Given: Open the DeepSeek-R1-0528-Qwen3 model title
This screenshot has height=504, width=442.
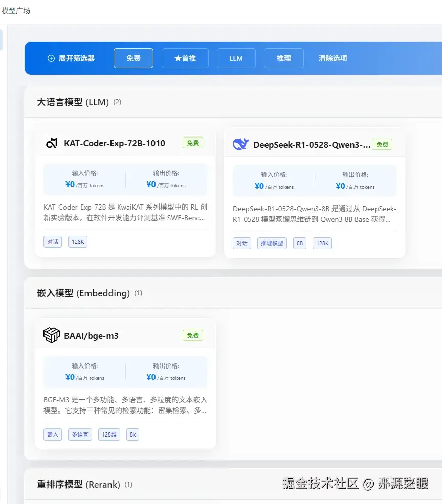Looking at the screenshot, I should (312, 145).
